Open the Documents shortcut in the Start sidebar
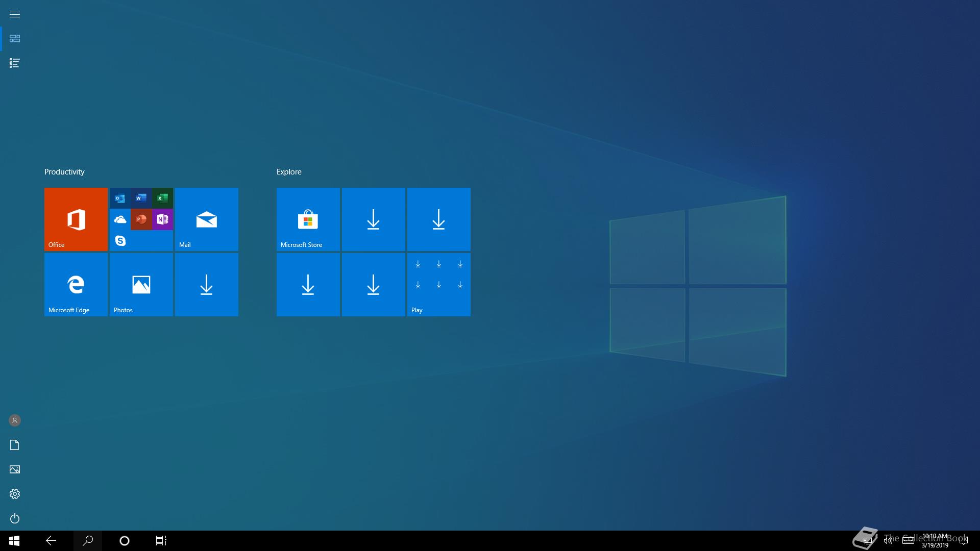980x551 pixels. [x=15, y=445]
